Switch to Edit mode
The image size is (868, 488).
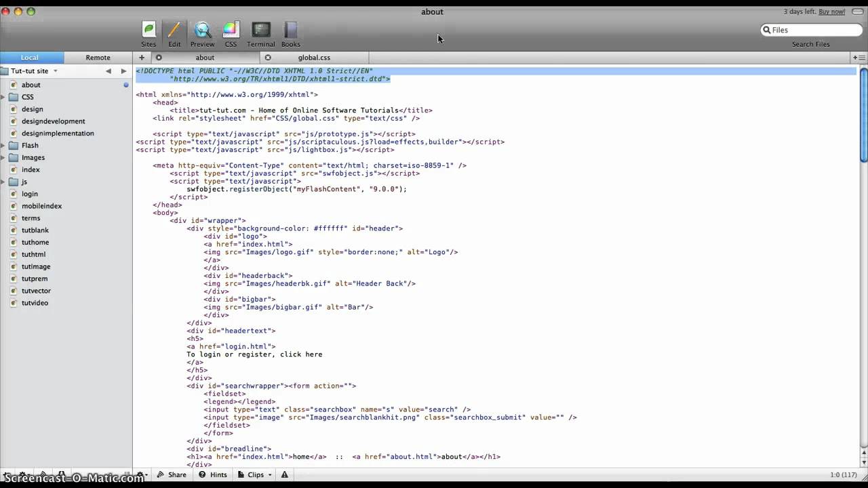(x=174, y=34)
